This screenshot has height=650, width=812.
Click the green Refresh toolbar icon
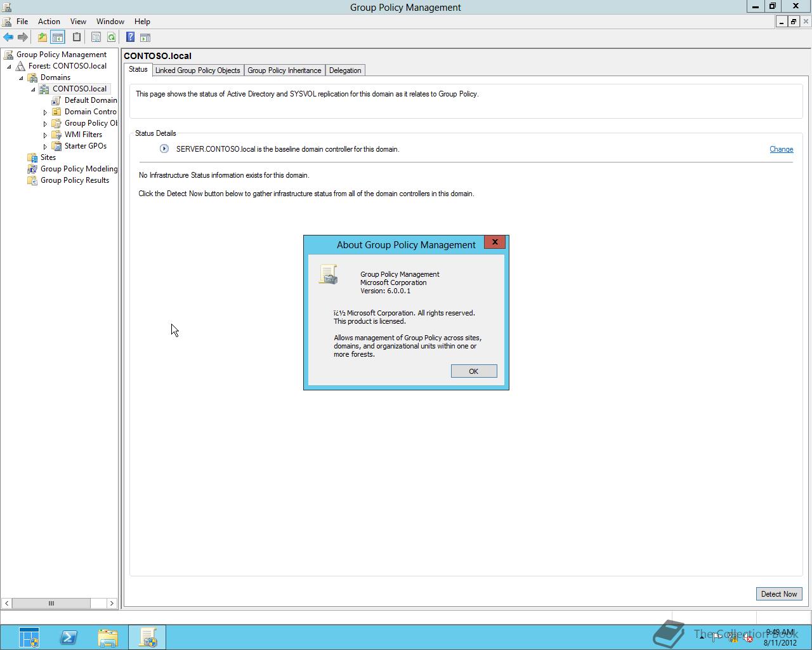[111, 37]
